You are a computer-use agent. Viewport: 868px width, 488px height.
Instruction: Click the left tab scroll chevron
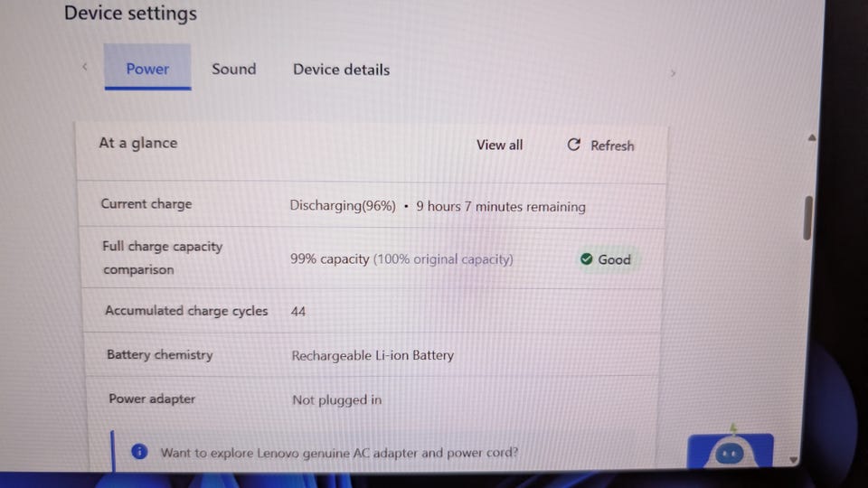coord(85,67)
